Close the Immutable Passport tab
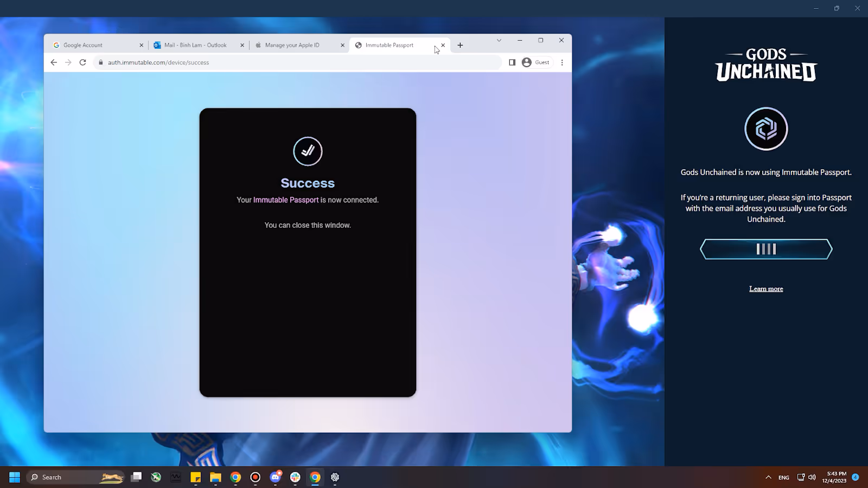 click(443, 45)
